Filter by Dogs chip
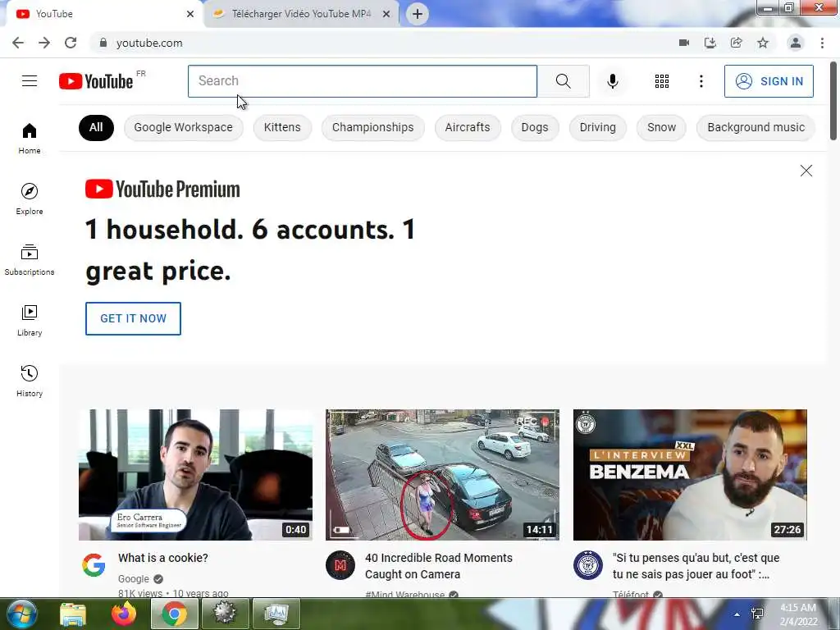Image resolution: width=840 pixels, height=630 pixels. coord(535,127)
